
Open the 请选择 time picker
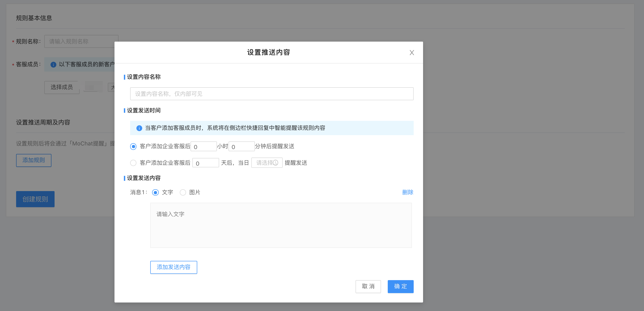(267, 163)
